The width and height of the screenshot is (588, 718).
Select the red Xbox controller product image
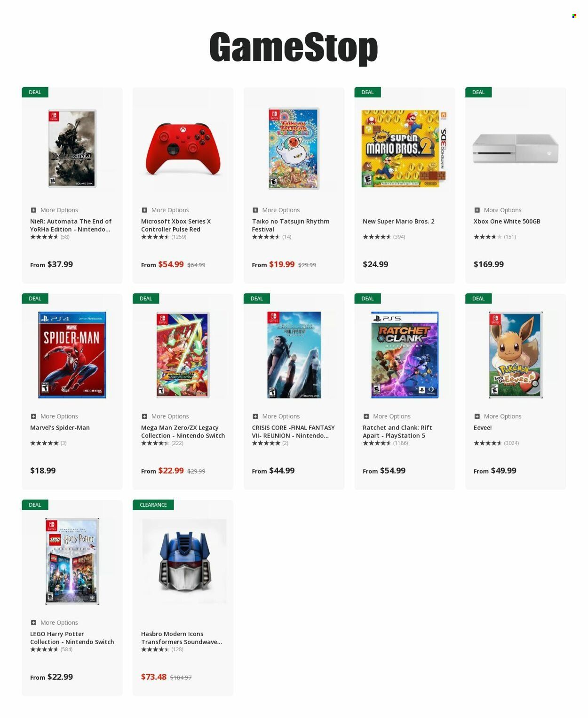pos(183,150)
